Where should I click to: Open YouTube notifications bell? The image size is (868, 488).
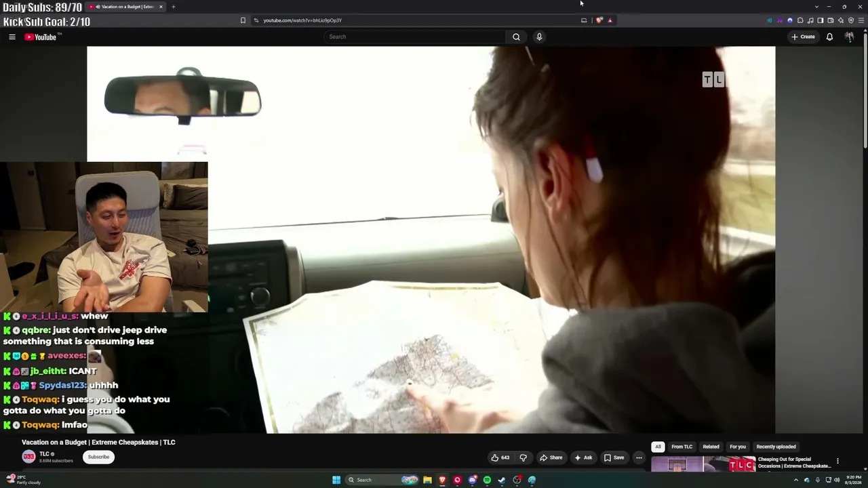(x=829, y=37)
